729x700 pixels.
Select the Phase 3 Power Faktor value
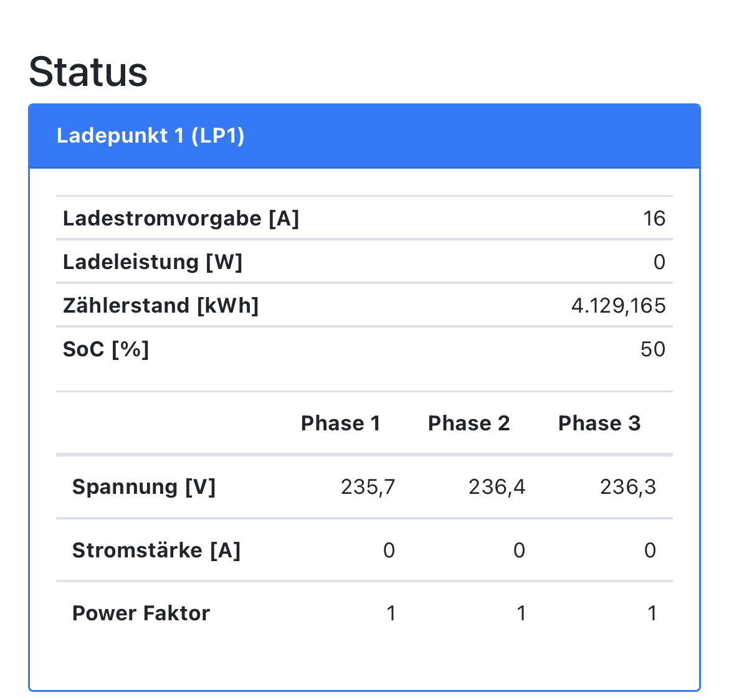point(652,613)
